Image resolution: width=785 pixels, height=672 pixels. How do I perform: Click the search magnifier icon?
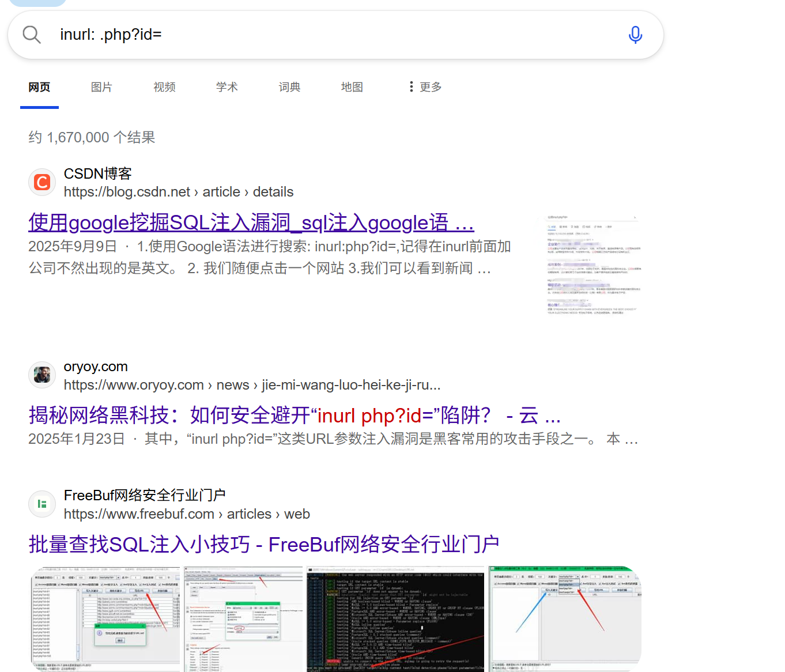coord(31,34)
